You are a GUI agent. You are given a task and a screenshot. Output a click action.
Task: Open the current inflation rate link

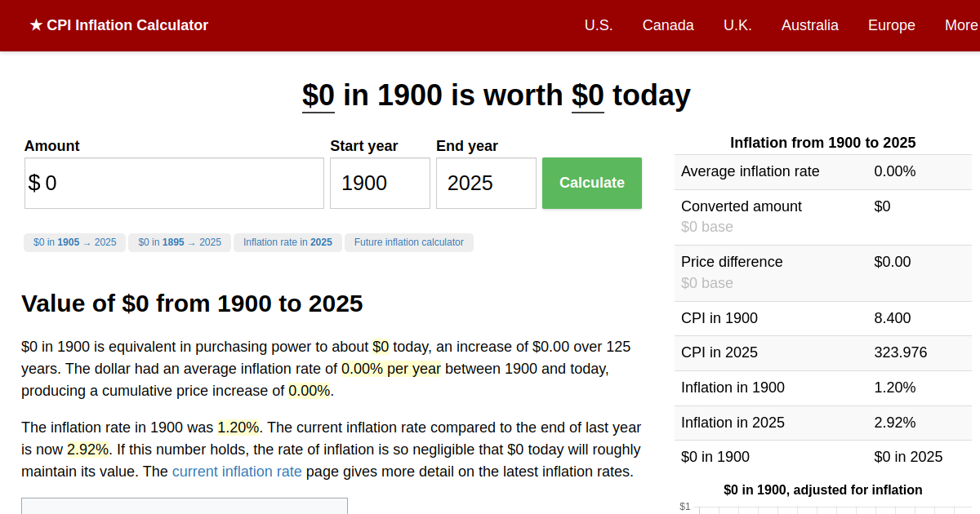[x=237, y=472]
